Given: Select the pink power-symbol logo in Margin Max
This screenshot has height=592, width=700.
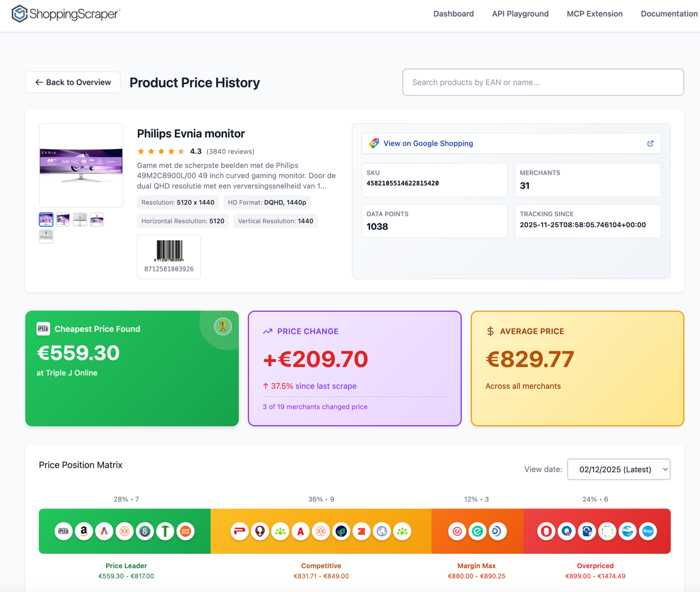Looking at the screenshot, I should 457,531.
